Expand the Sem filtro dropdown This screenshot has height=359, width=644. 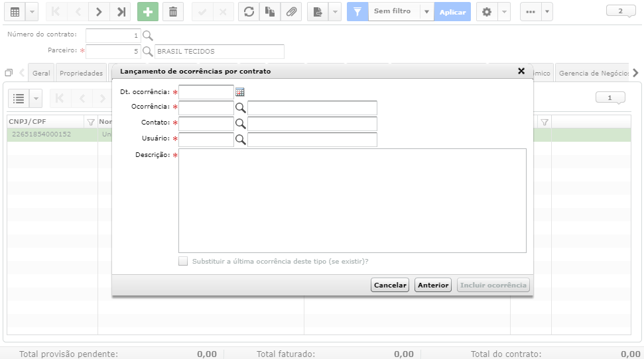(x=426, y=12)
